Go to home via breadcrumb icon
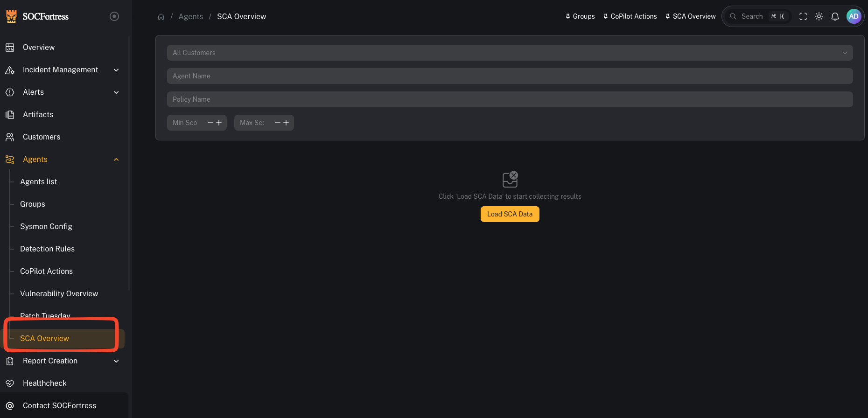Viewport: 868px width, 418px height. 161,16
